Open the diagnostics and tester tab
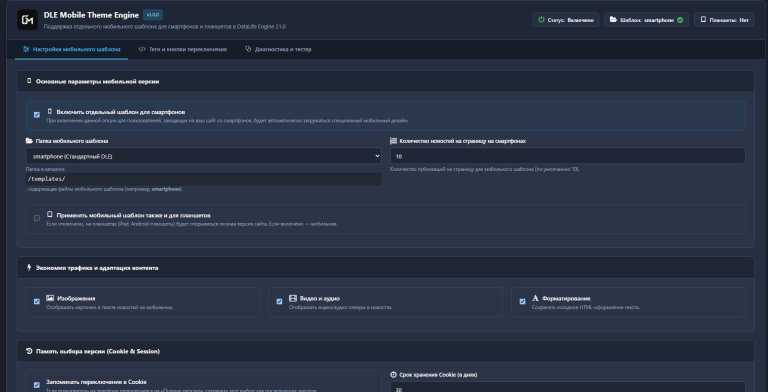This screenshot has width=768, height=392. click(x=278, y=49)
